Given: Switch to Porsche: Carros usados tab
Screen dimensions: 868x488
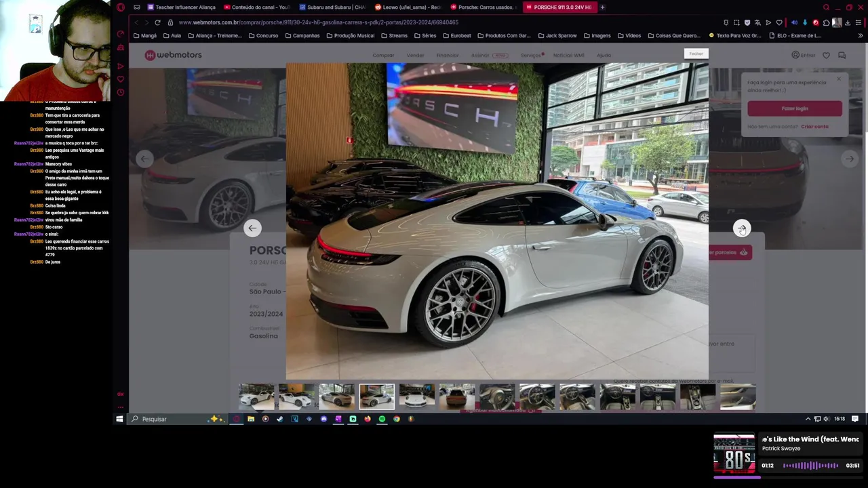Looking at the screenshot, I should pyautogui.click(x=483, y=7).
